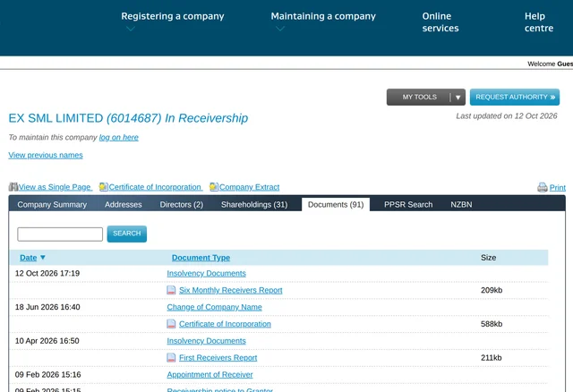Click the certificate icon beside Certificate of Incorporation
Viewport: 573px width, 392px height.
[x=104, y=187]
